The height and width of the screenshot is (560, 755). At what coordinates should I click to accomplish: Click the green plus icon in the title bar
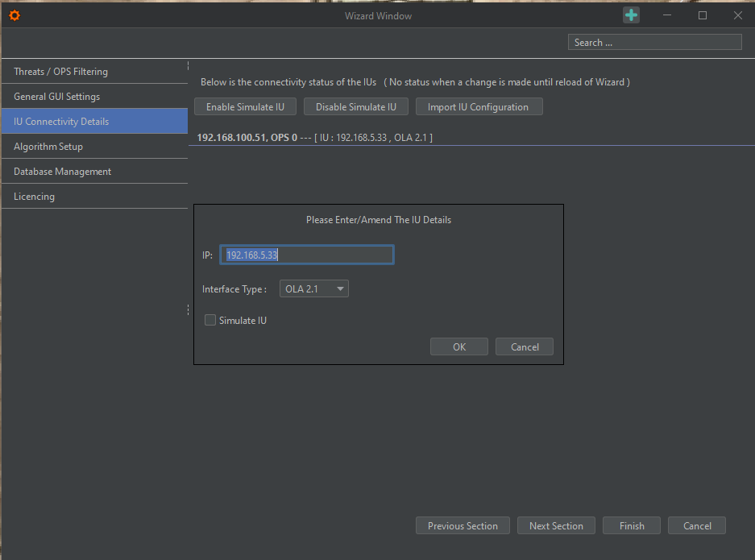pos(631,15)
